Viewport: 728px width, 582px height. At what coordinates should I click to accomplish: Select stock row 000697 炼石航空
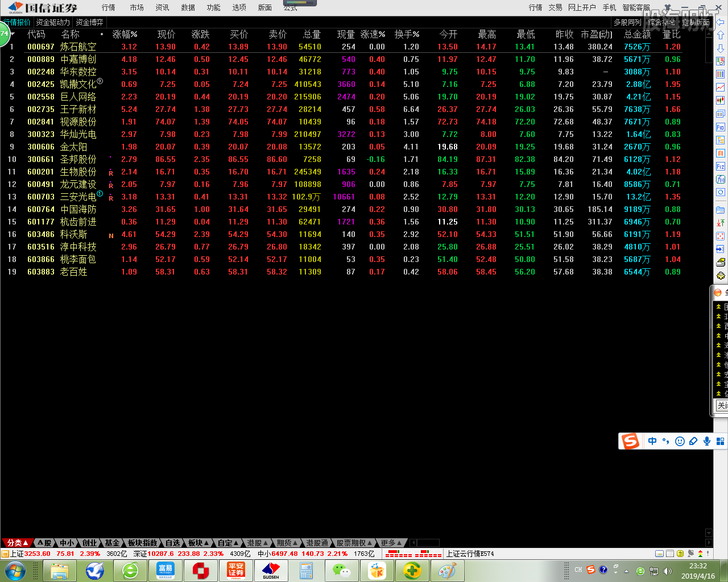click(x=353, y=47)
